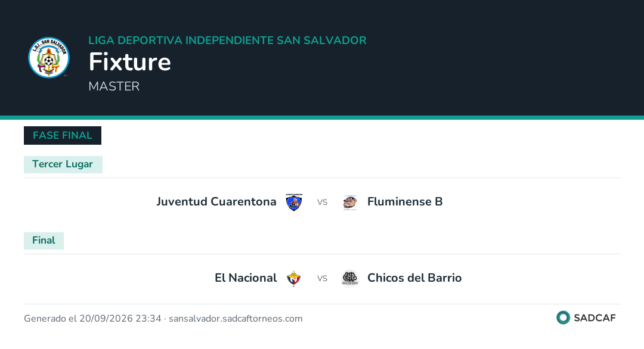Viewport: 644px width, 349px height.
Task: Select the Final section label
Action: [44, 241]
